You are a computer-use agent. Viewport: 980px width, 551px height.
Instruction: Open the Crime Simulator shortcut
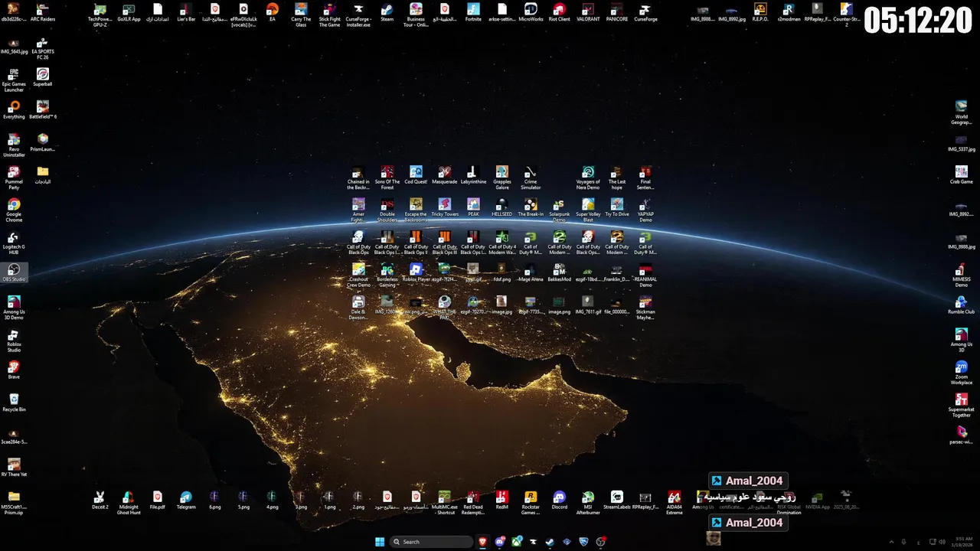[531, 178]
